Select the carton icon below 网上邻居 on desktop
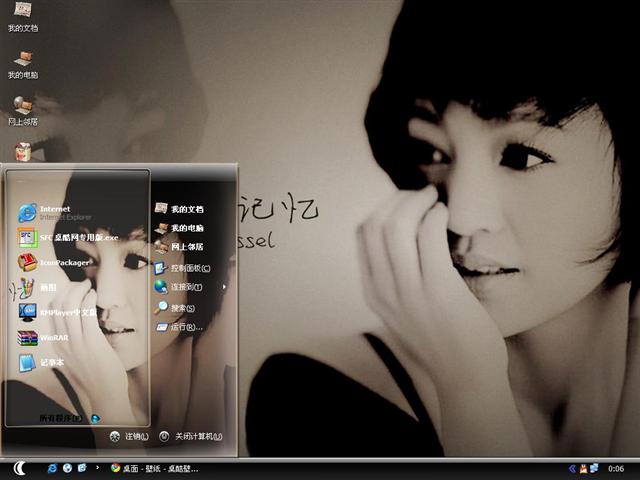The height and width of the screenshot is (480, 640). (23, 151)
